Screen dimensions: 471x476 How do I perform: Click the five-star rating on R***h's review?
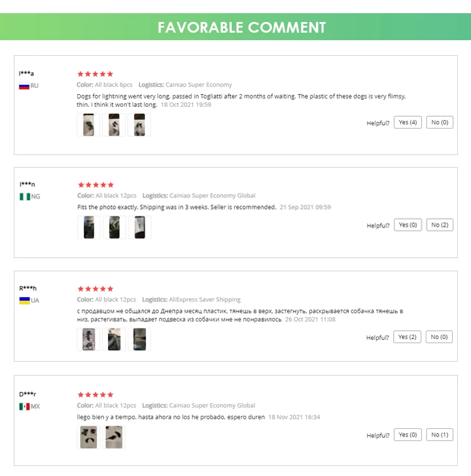[x=95, y=289]
